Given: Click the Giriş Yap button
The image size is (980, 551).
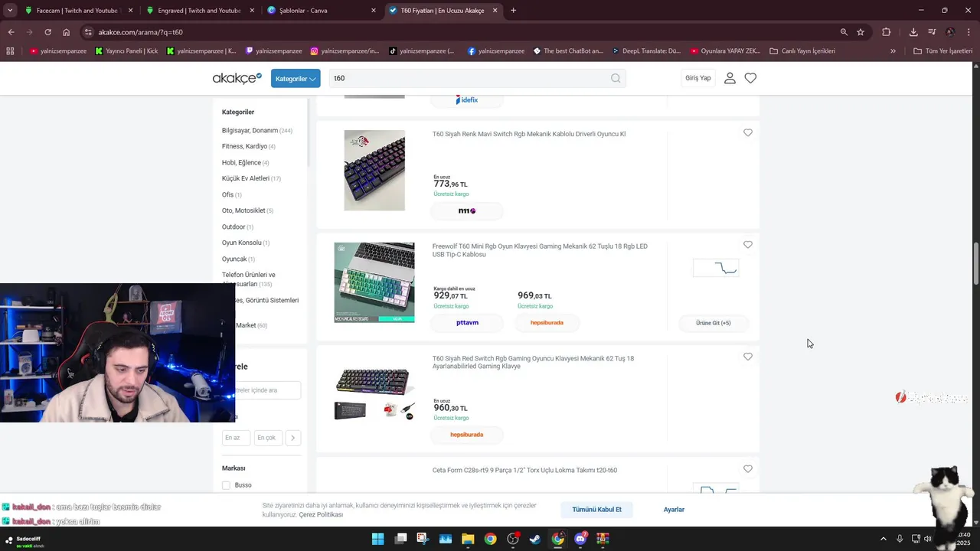Looking at the screenshot, I should (x=697, y=78).
